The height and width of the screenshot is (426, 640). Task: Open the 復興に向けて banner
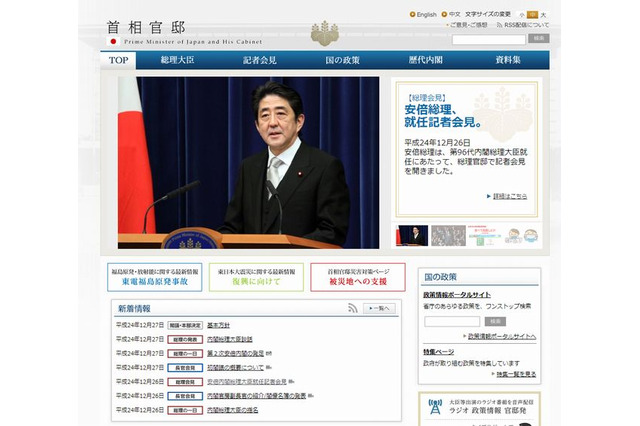(256, 277)
